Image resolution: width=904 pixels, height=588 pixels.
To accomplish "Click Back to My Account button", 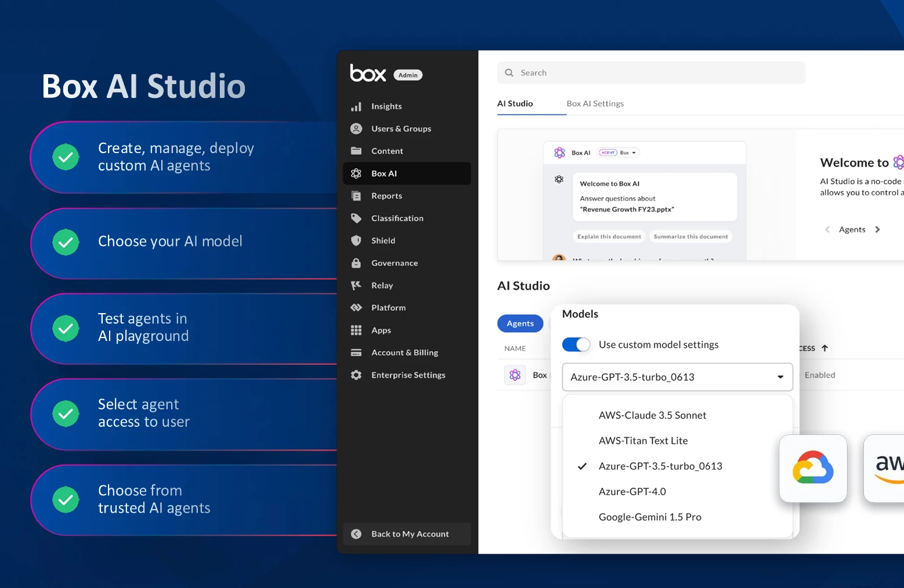I will tap(407, 534).
